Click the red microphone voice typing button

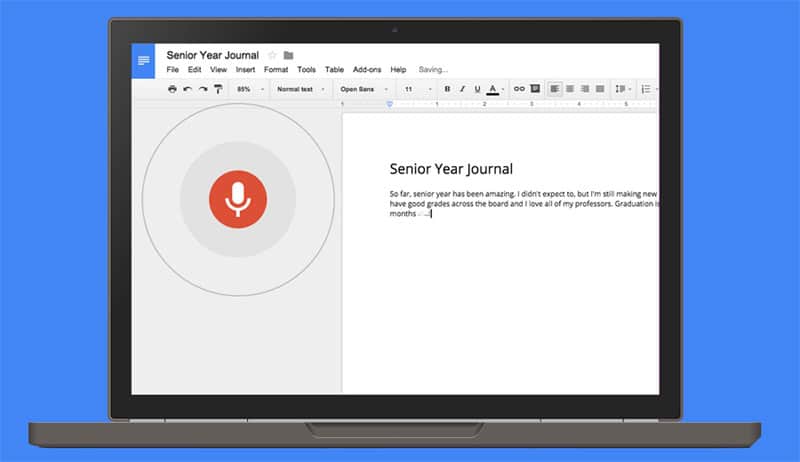click(x=237, y=199)
